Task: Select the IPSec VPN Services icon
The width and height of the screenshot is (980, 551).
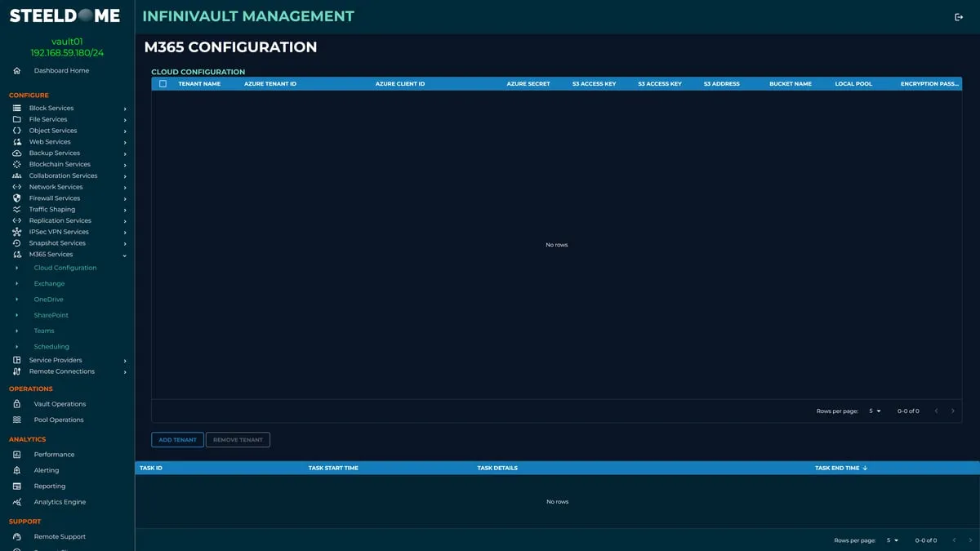Action: 16,231
